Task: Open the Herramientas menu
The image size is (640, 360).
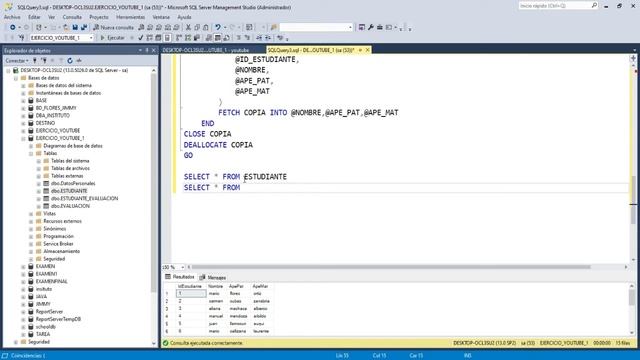Action: coord(131,17)
